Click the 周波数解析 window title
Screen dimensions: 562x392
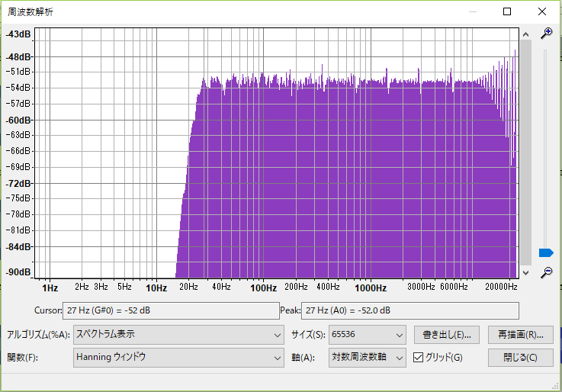click(x=30, y=12)
